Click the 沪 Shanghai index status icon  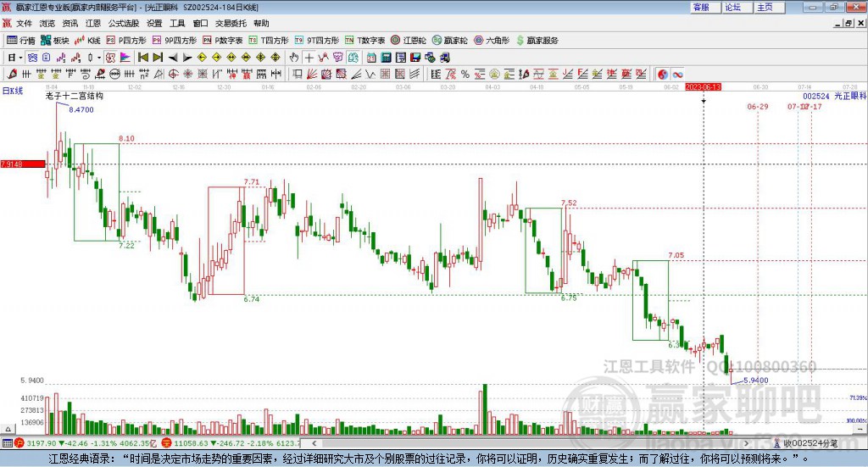(x=19, y=442)
